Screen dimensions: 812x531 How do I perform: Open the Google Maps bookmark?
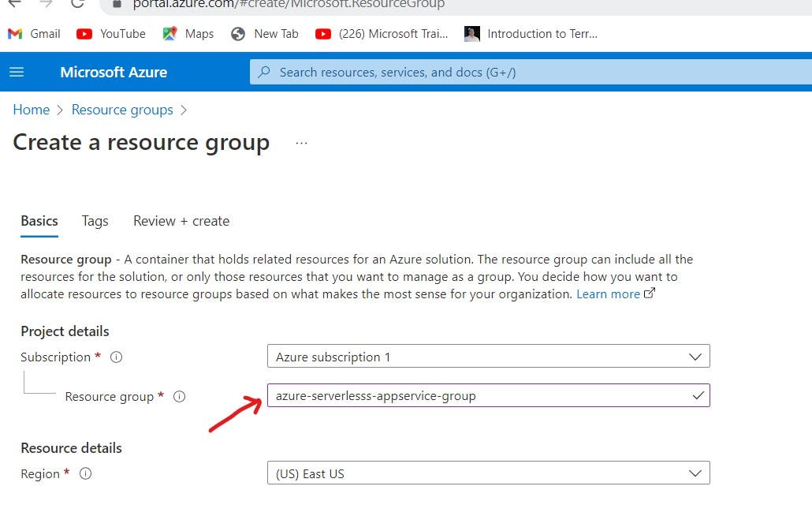click(188, 34)
